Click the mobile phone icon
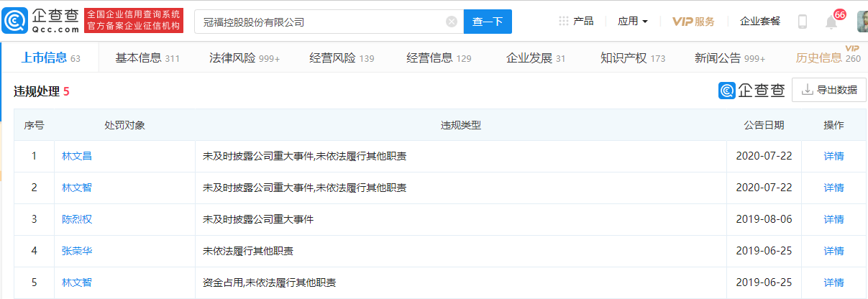This screenshot has width=868, height=299. click(x=803, y=22)
